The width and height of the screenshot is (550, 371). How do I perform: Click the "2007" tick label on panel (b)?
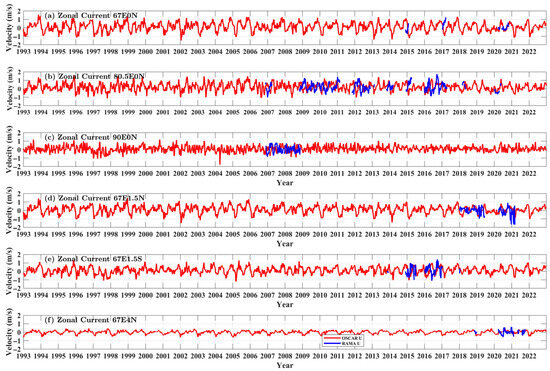click(x=268, y=113)
